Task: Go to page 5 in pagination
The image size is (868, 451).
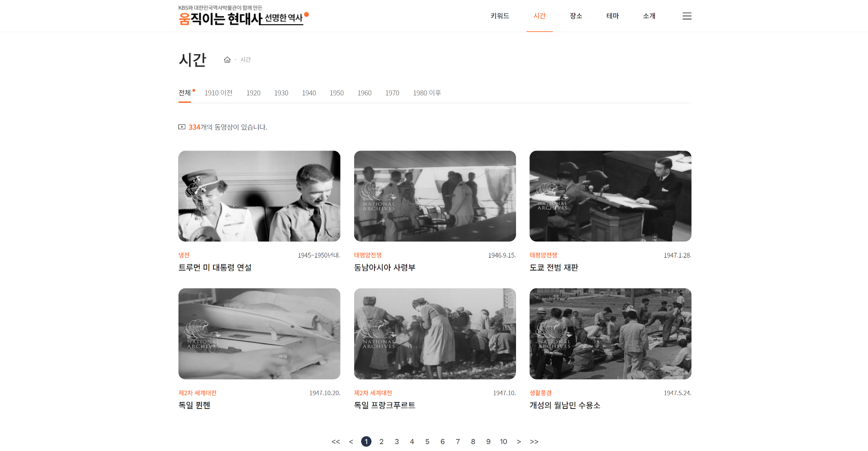Action: [x=427, y=441]
